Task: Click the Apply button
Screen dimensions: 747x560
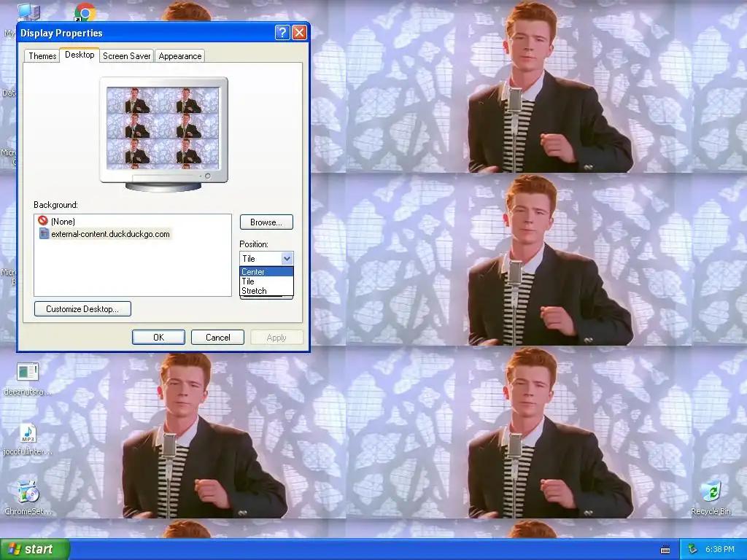Action: (276, 337)
